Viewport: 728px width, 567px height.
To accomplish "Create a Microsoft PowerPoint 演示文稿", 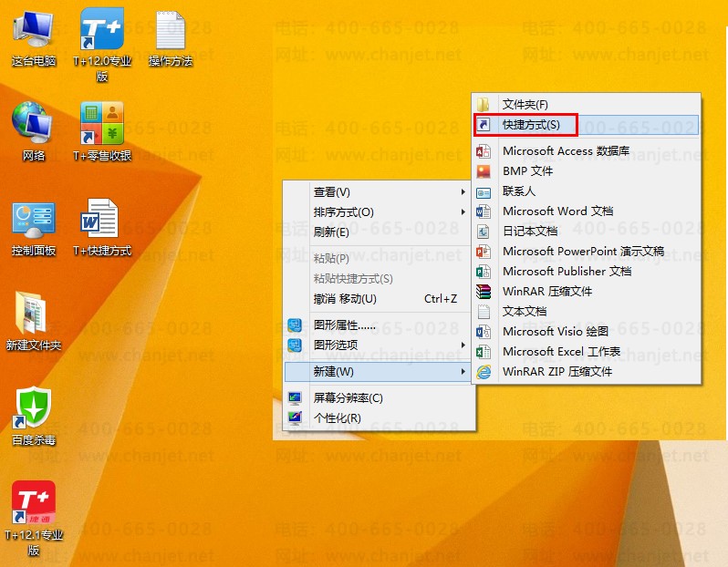I will (x=586, y=252).
